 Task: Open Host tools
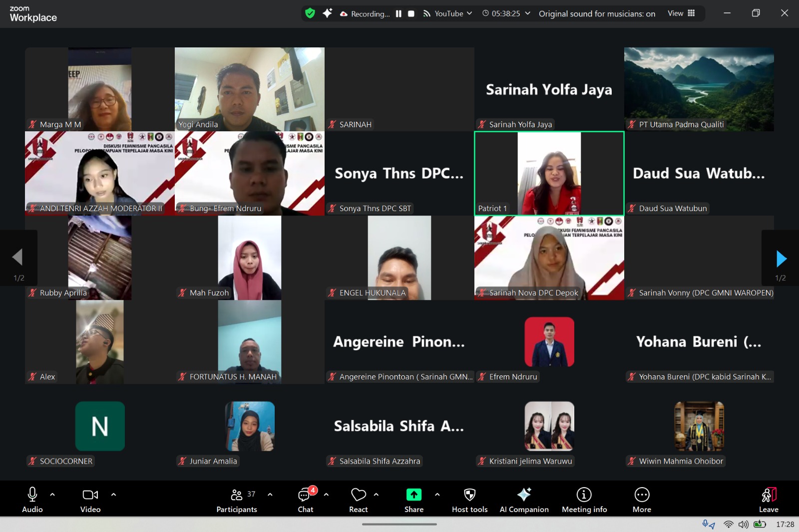469,500
